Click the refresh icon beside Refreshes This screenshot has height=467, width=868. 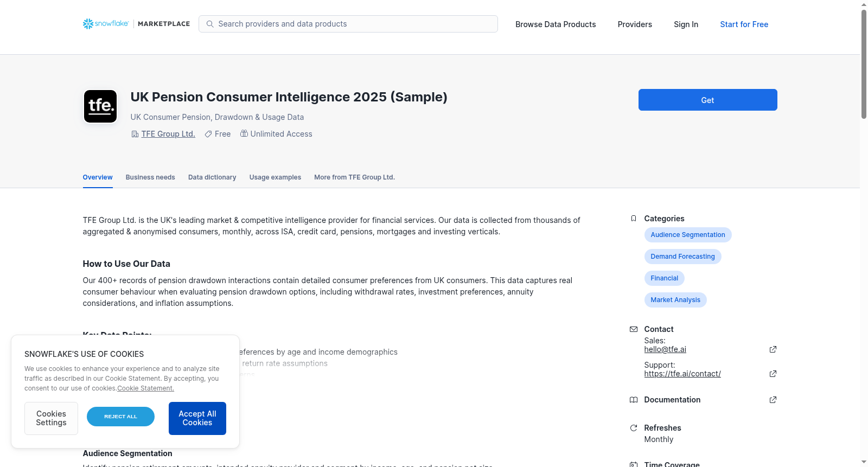point(634,428)
